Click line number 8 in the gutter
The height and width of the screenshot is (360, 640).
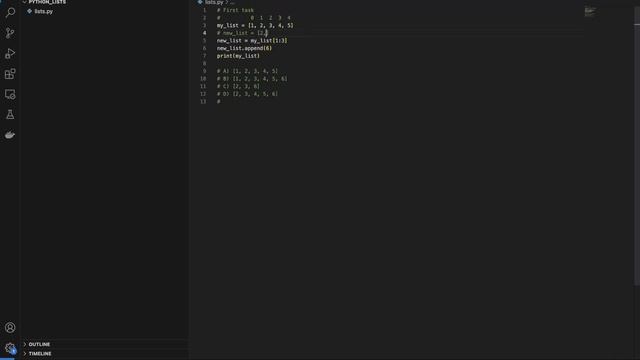(204, 64)
